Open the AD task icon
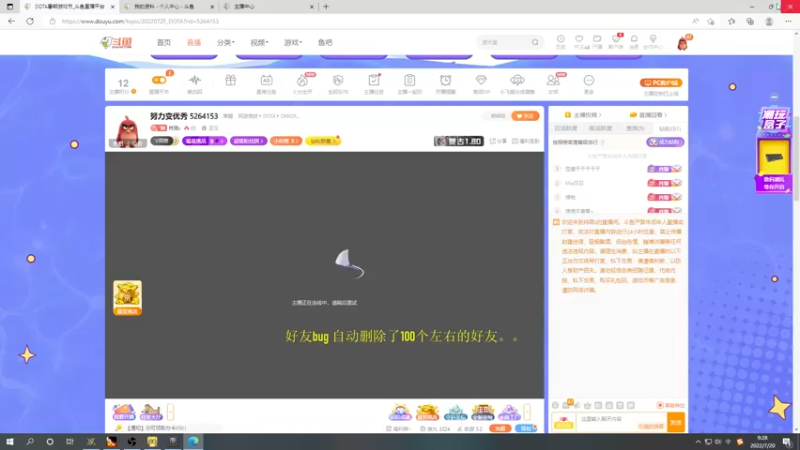Image resolution: width=800 pixels, height=450 pixels. [266, 80]
